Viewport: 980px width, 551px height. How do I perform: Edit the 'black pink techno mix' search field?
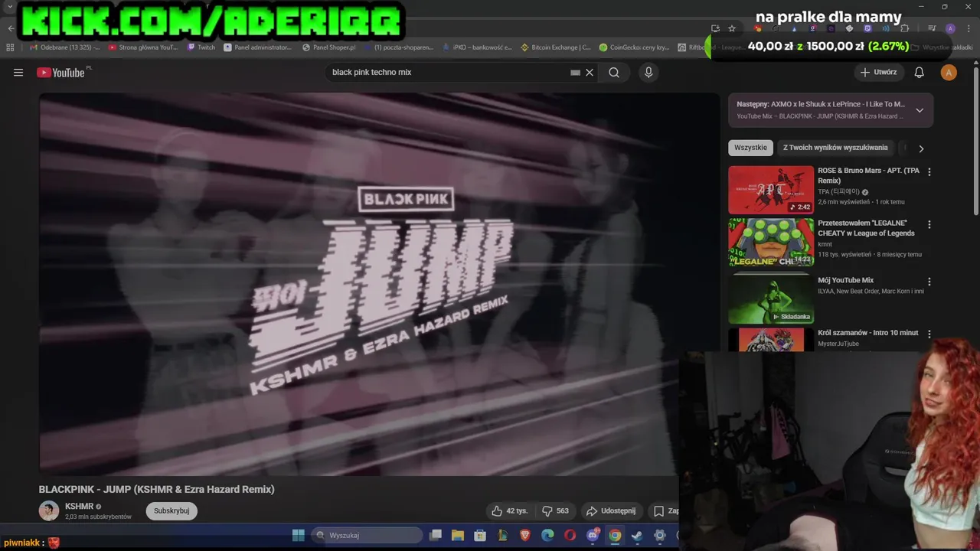pyautogui.click(x=448, y=73)
